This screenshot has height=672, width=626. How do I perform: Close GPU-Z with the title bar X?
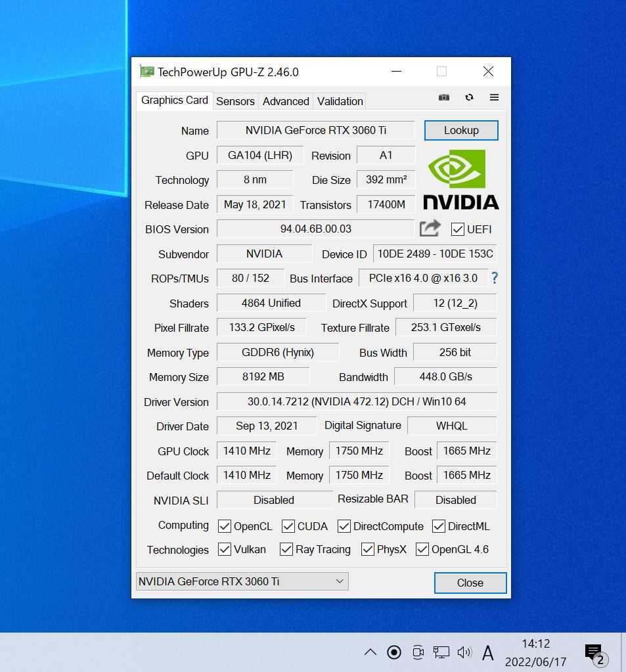pyautogui.click(x=488, y=71)
